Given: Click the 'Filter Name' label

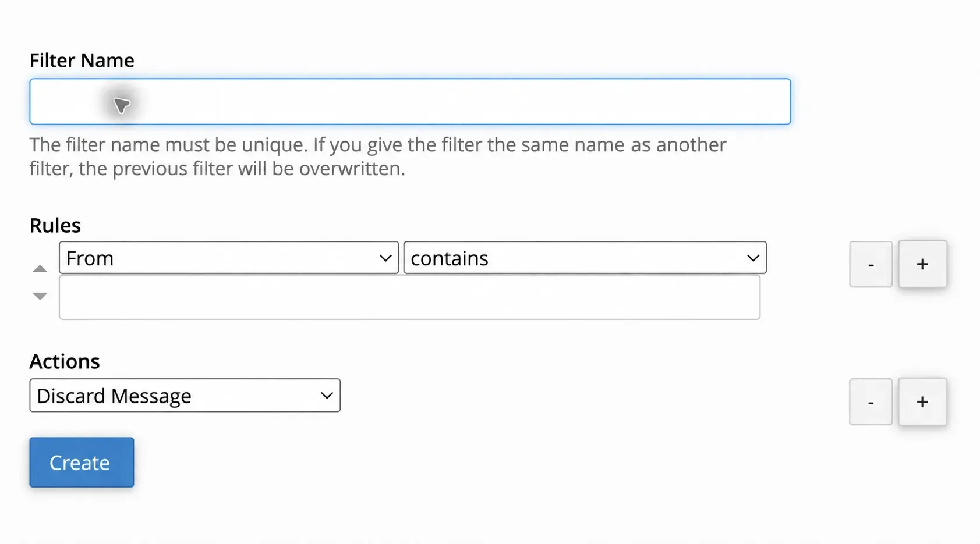Looking at the screenshot, I should (x=82, y=61).
